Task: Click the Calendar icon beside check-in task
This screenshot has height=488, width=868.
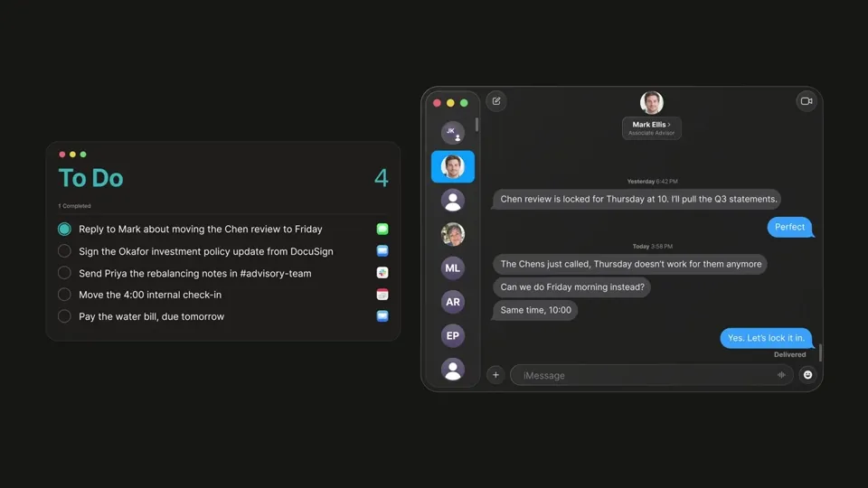Action: [x=382, y=295]
